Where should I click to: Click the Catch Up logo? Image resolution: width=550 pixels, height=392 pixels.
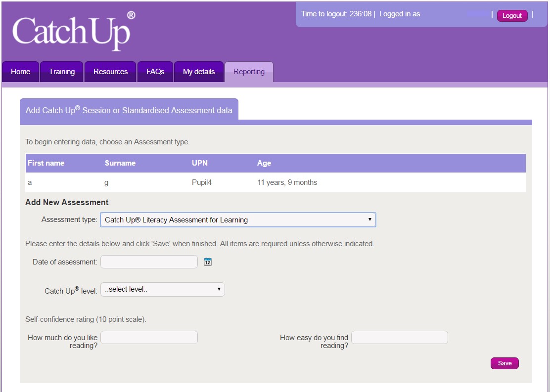(x=74, y=31)
